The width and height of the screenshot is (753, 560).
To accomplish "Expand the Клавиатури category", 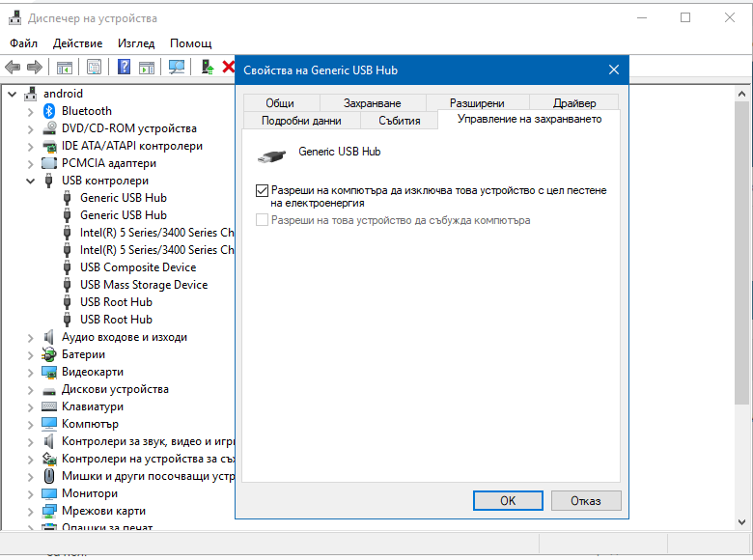I will (31, 407).
